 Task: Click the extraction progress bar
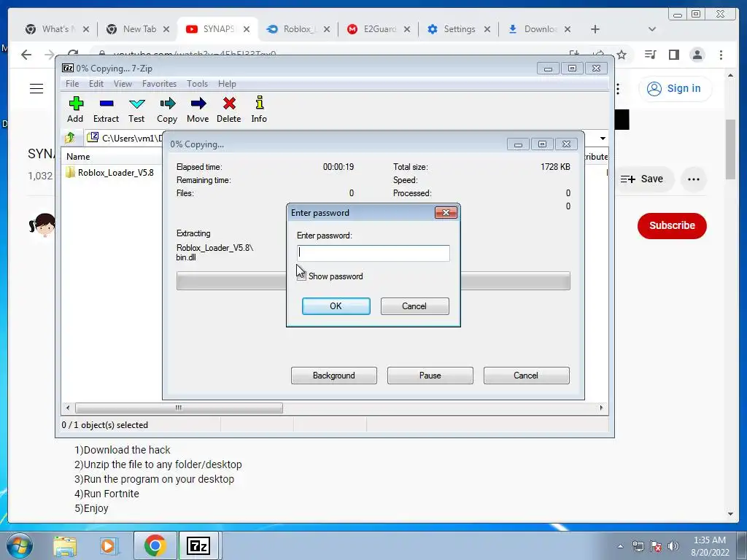pos(373,281)
